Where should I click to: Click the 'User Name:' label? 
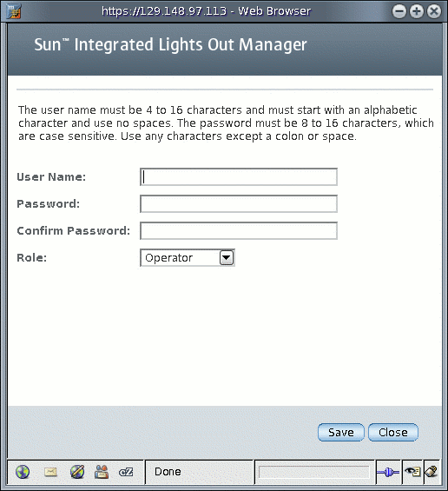(x=51, y=177)
